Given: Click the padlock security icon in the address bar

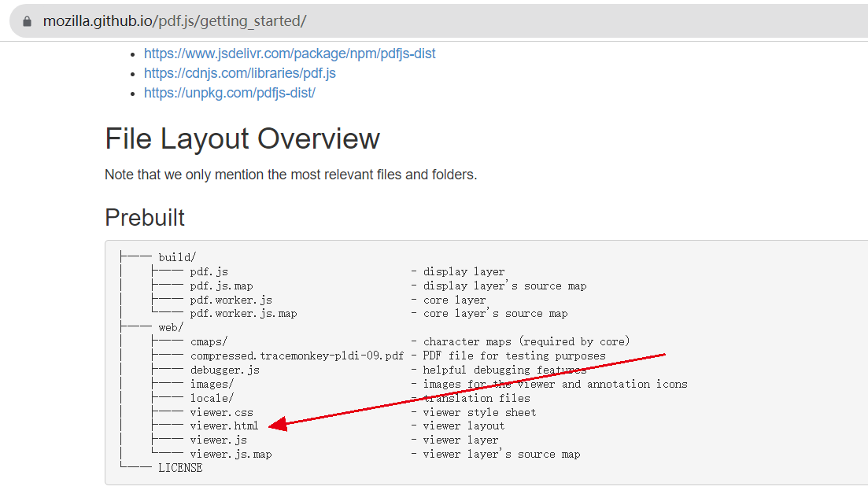Looking at the screenshot, I should click(x=26, y=20).
